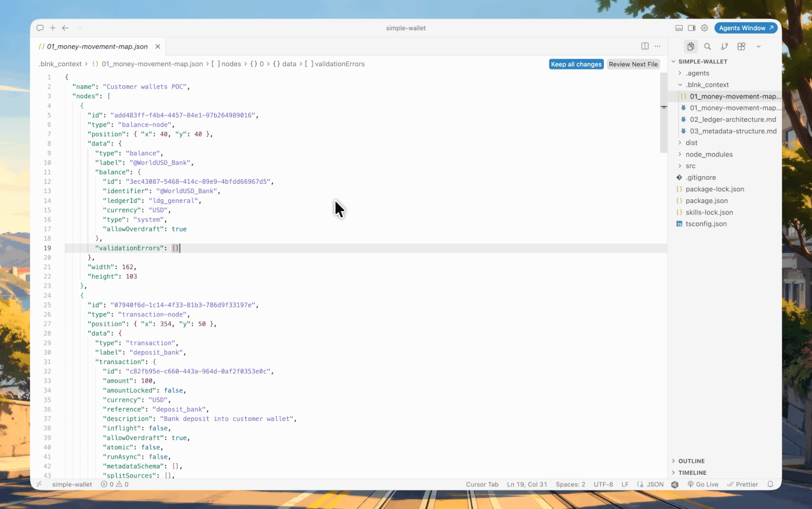This screenshot has width=812, height=509.
Task: Click nodes breadcrumb segment
Action: coord(226,64)
